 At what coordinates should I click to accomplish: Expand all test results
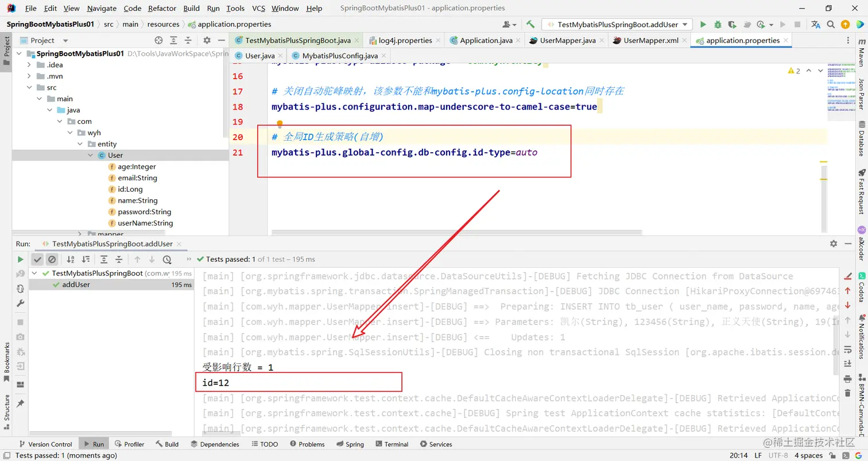[104, 259]
